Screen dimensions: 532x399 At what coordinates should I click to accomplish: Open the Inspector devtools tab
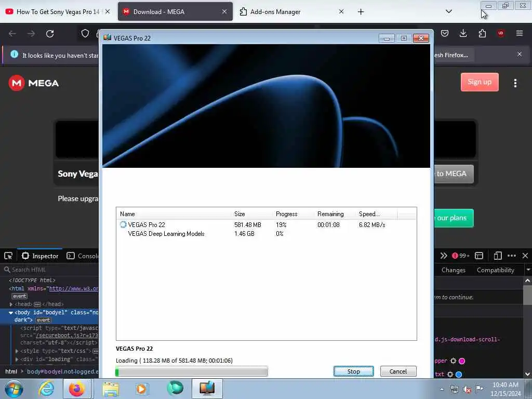40,256
